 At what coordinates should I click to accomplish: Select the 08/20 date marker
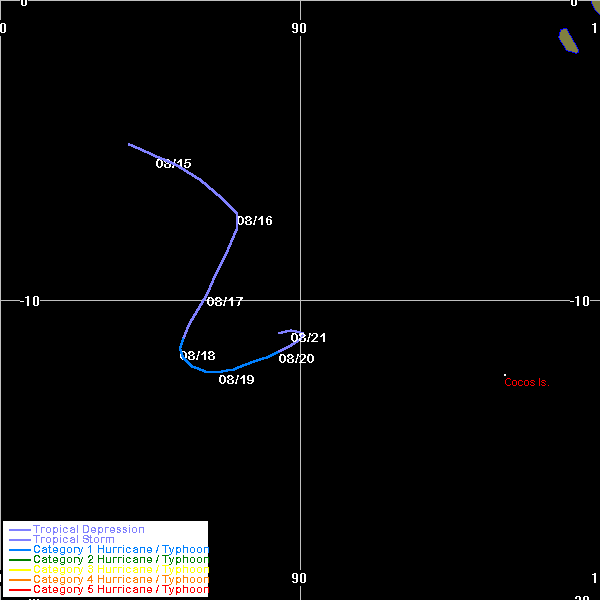(297, 359)
